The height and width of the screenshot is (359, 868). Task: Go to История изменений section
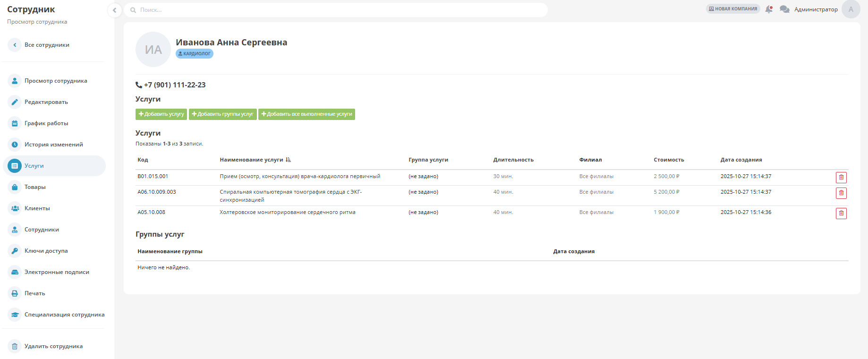(53, 145)
